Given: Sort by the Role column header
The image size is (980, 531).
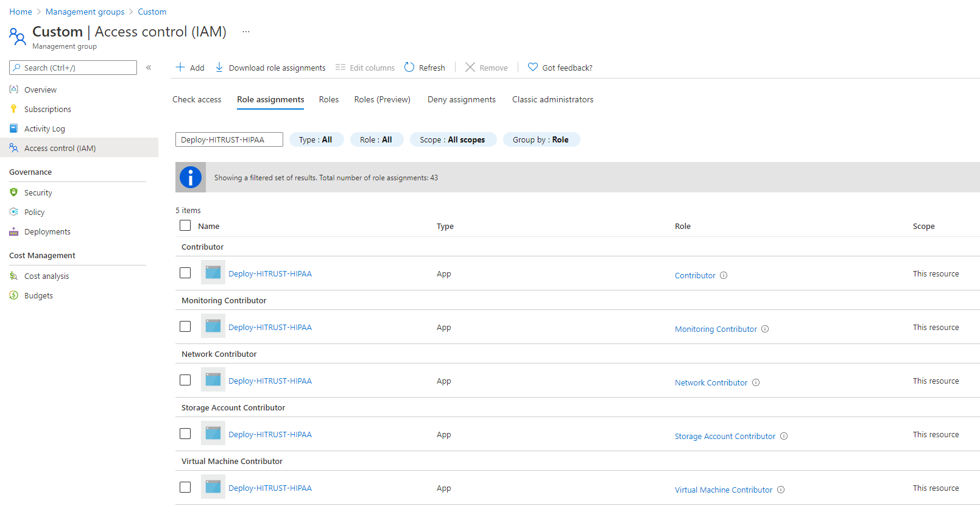Looking at the screenshot, I should coord(683,226).
